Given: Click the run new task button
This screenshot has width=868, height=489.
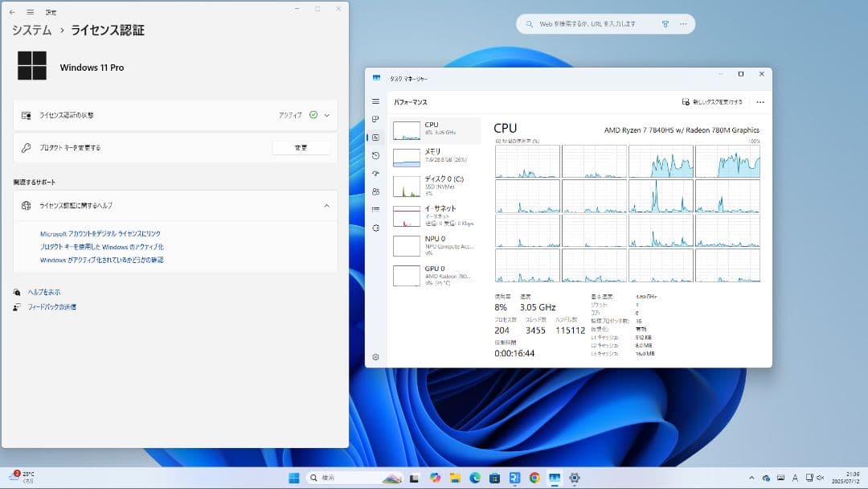Looking at the screenshot, I should (x=712, y=102).
